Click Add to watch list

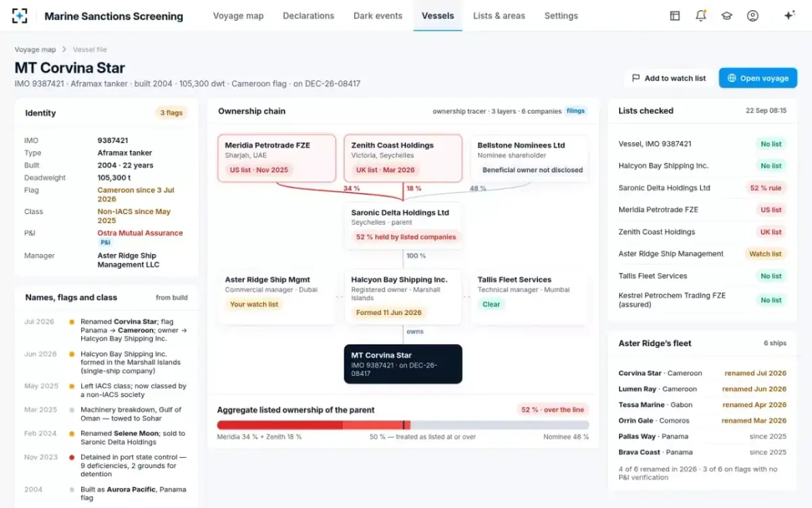[x=669, y=78]
